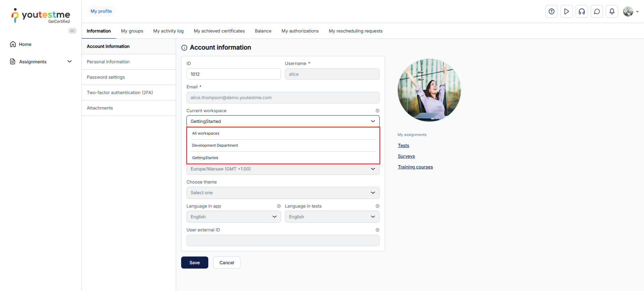Collapse the sidebar with double-chevron icon

72,31
